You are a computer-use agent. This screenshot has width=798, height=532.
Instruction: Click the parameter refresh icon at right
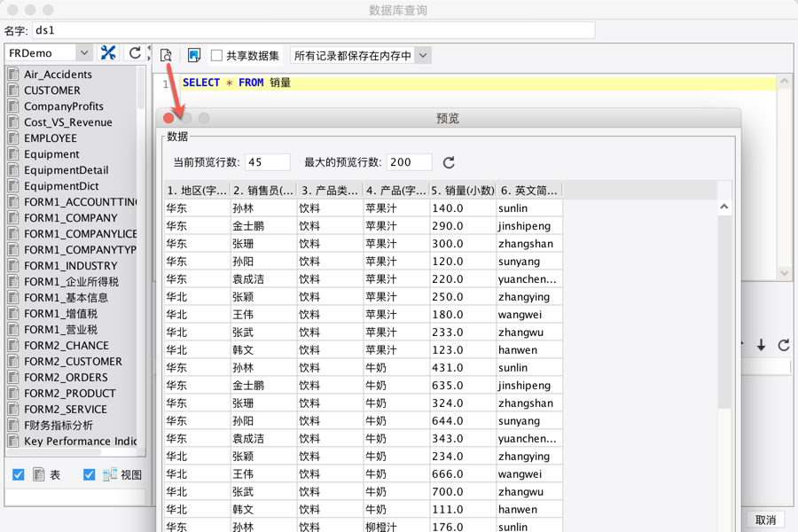pos(784,345)
